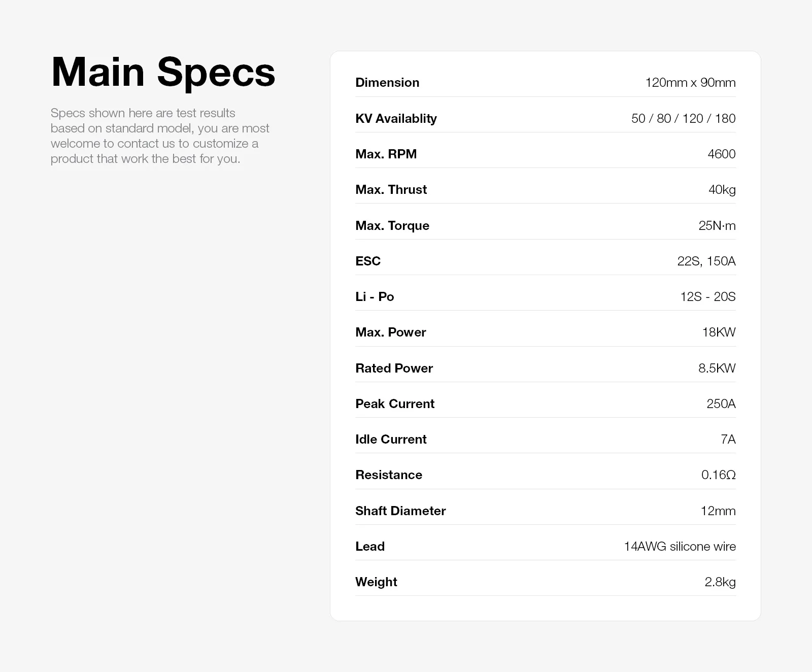Select the 18KW max power value
The height and width of the screenshot is (672, 812).
pos(719,332)
